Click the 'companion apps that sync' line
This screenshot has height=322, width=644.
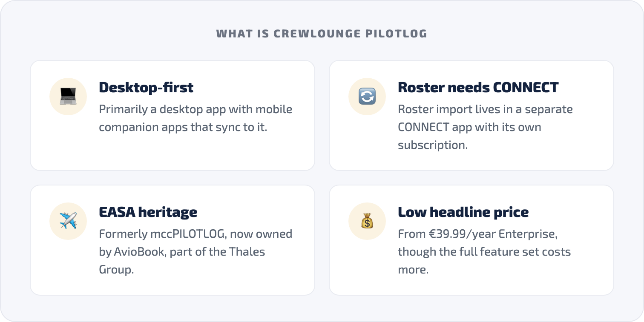pyautogui.click(x=183, y=127)
